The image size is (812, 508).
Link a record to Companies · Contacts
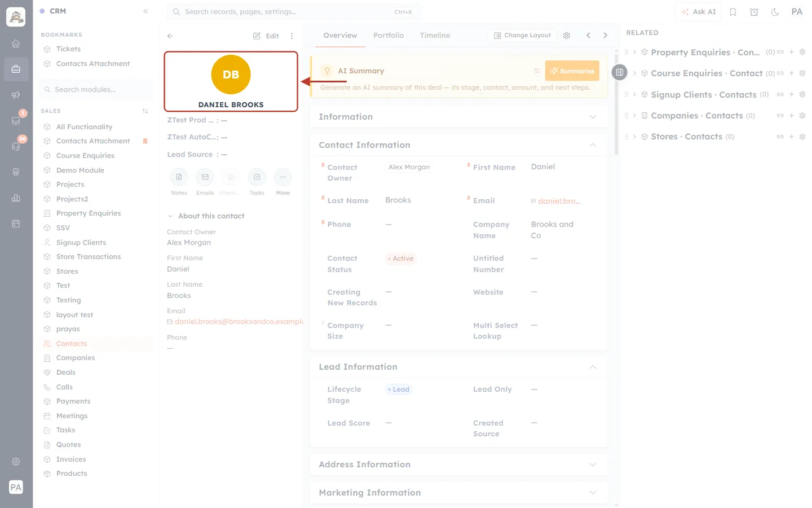click(780, 116)
